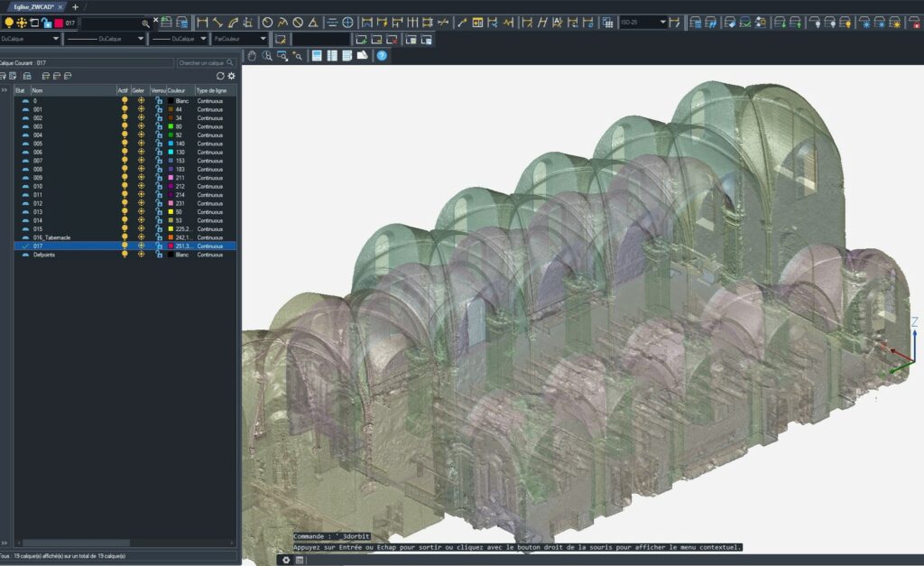Click the tolerance dimension icon
The image size is (924, 566).
[x=477, y=23]
